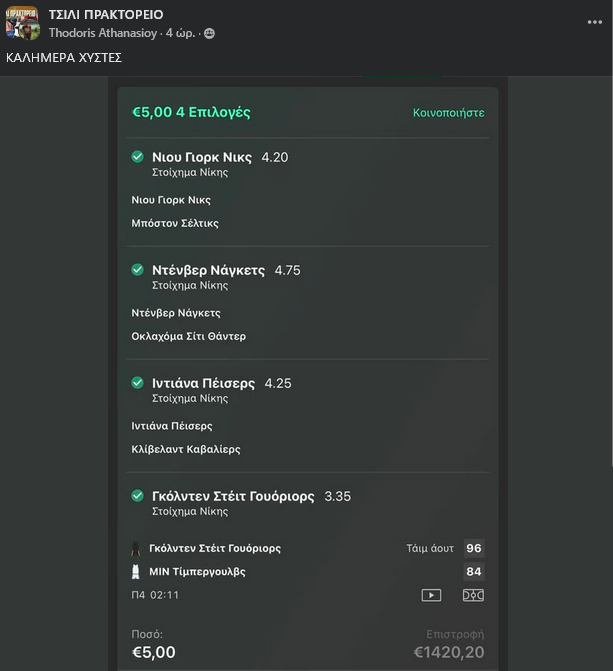613x671 pixels.
Task: Click the 4.20 odds value
Action: [x=275, y=157]
